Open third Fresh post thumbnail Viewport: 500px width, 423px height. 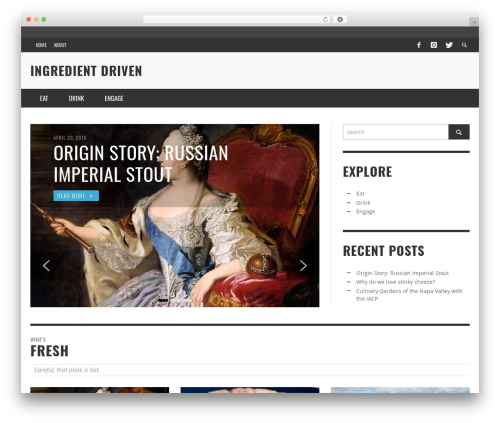coord(400,390)
